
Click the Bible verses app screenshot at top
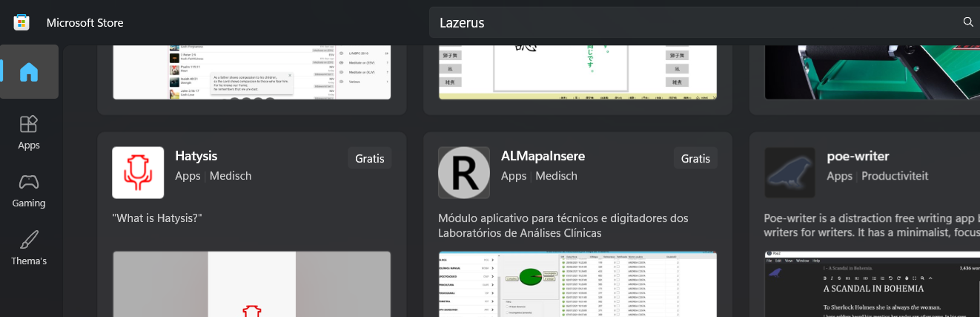(x=252, y=72)
